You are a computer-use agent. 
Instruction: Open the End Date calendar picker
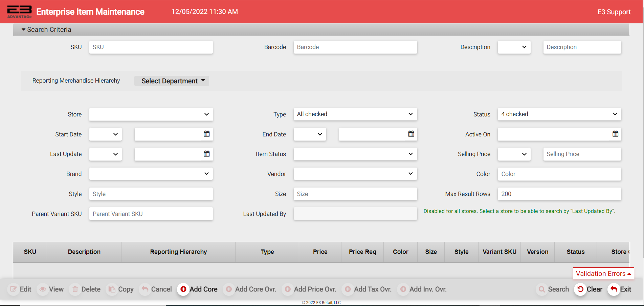tap(411, 134)
